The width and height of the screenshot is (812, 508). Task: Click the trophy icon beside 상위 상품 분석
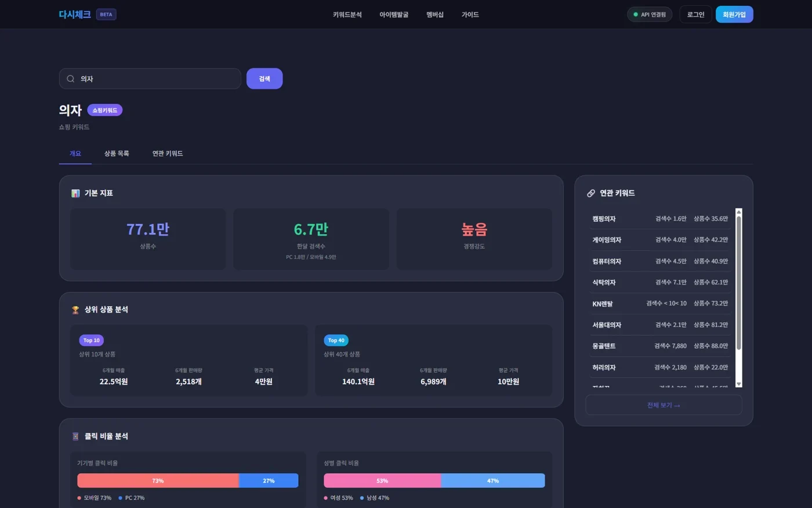(x=75, y=310)
